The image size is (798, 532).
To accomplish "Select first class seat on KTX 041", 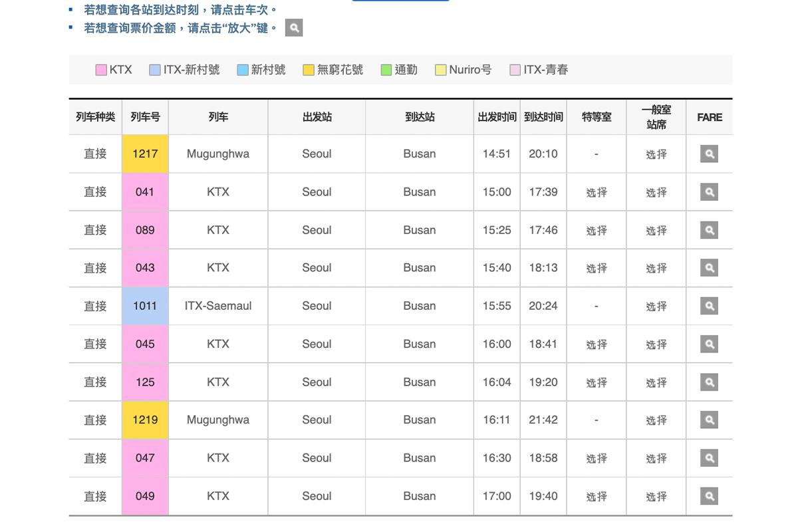I will (x=597, y=192).
